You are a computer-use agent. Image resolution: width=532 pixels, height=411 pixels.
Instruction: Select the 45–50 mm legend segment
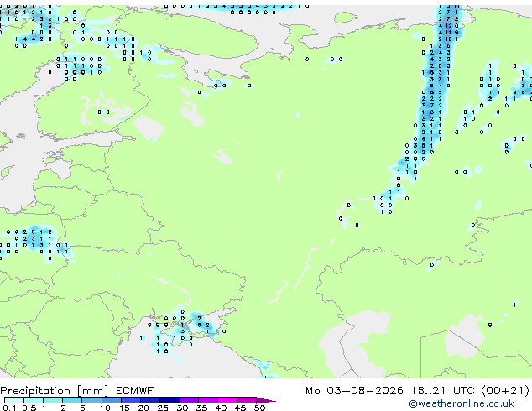(x=247, y=400)
